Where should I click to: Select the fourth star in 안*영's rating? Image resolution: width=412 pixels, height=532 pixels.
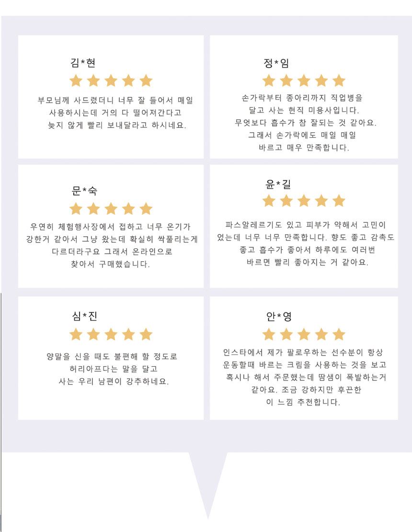(321, 334)
